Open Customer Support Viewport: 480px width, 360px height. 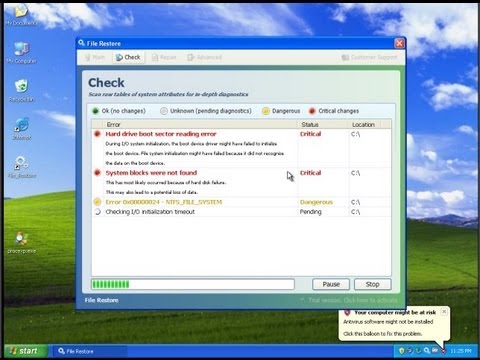(x=370, y=57)
